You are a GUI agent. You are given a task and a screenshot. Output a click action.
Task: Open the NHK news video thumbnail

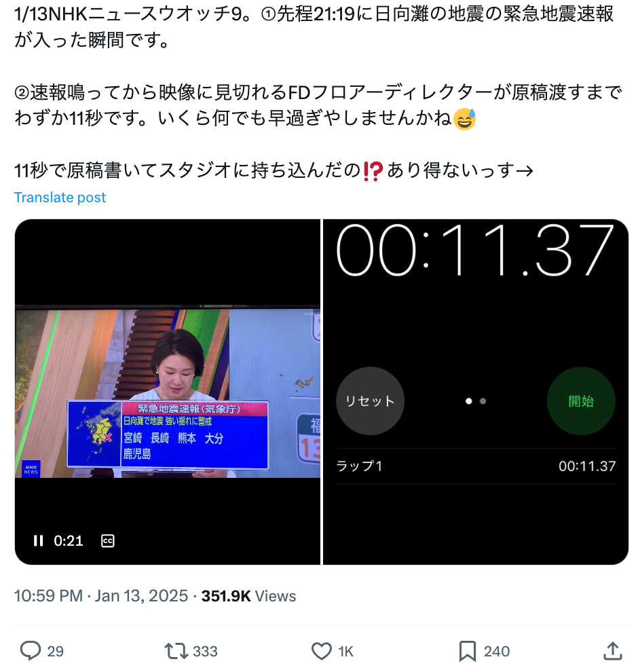coord(168,392)
